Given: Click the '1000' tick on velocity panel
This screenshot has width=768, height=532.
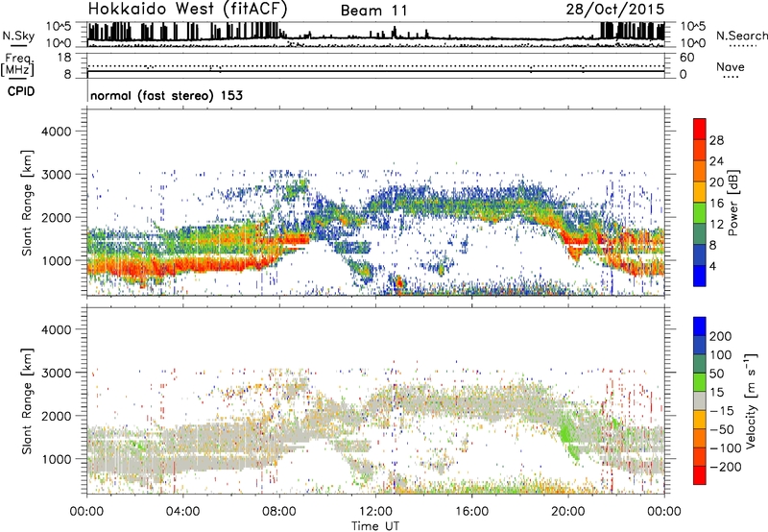Looking at the screenshot, I should point(57,459).
